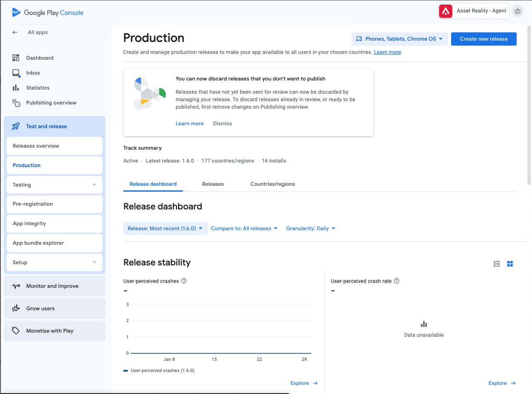Open the Phones, Tablets, Chrome OS dropdown
Image resolution: width=532 pixels, height=394 pixels.
coord(399,39)
